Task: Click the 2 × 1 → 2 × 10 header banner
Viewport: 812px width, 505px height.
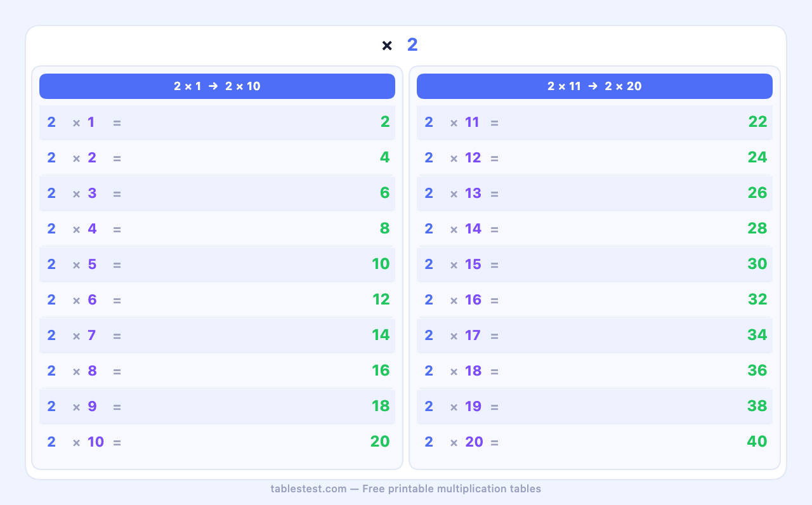Action: (217, 86)
